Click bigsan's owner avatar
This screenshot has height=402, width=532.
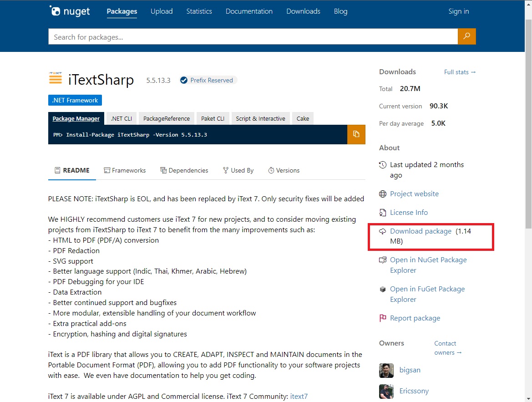tap(386, 370)
